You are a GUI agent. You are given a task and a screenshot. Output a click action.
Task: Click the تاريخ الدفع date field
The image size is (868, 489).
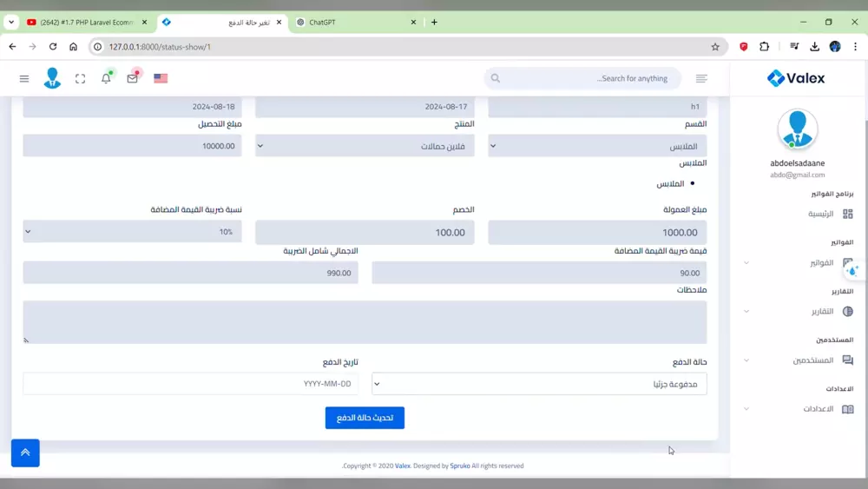pyautogui.click(x=190, y=384)
